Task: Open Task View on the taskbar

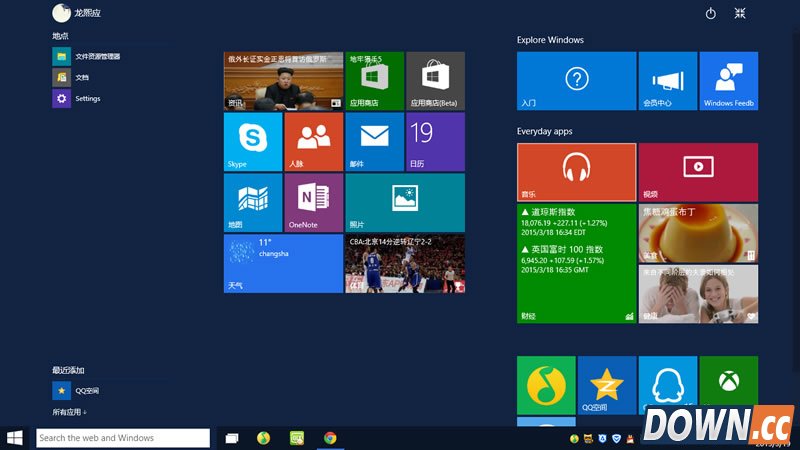Action: pyautogui.click(x=232, y=438)
